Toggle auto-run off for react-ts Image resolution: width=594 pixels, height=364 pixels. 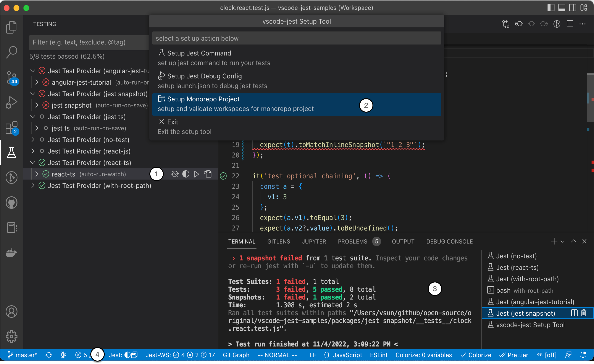tap(175, 174)
